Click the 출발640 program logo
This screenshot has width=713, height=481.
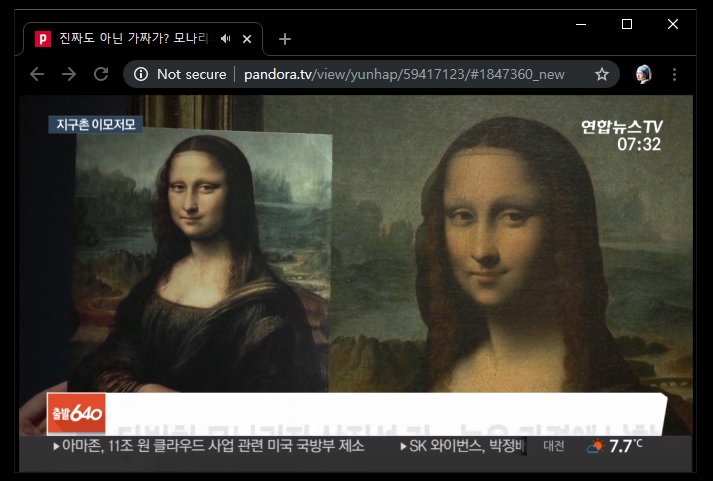click(76, 413)
